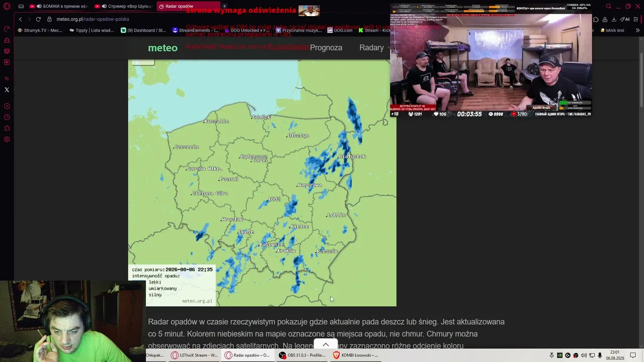Switch to Radar opadów taskbar window
The height and width of the screenshot is (362, 644).
click(247, 355)
